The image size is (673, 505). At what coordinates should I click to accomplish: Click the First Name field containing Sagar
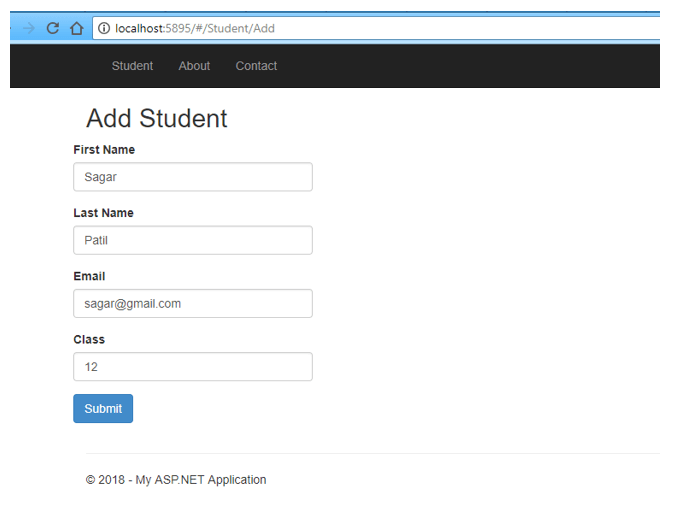[193, 177]
